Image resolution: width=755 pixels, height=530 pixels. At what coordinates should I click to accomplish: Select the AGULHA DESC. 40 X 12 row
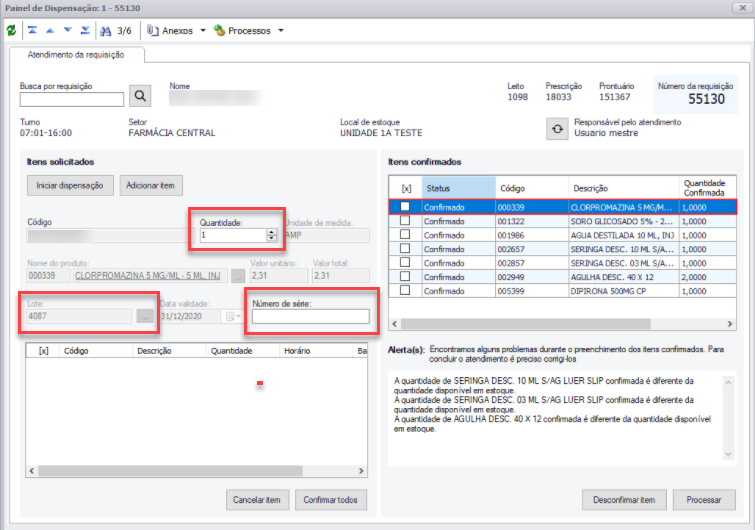coord(563,277)
